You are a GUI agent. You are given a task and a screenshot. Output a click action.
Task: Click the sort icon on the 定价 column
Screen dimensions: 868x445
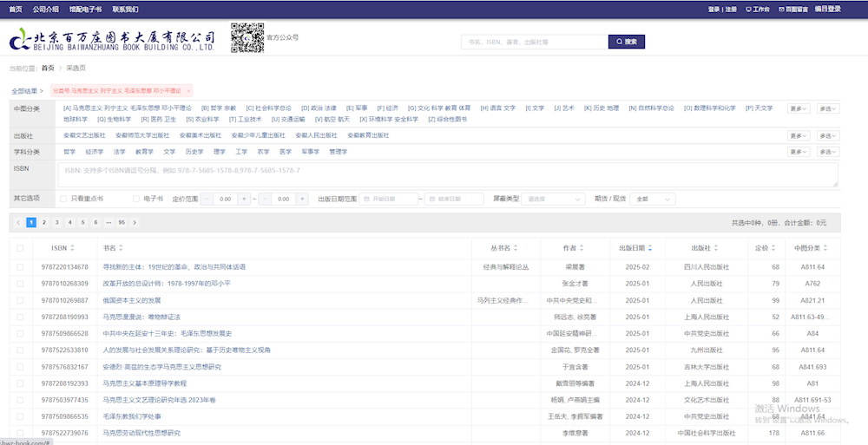775,248
